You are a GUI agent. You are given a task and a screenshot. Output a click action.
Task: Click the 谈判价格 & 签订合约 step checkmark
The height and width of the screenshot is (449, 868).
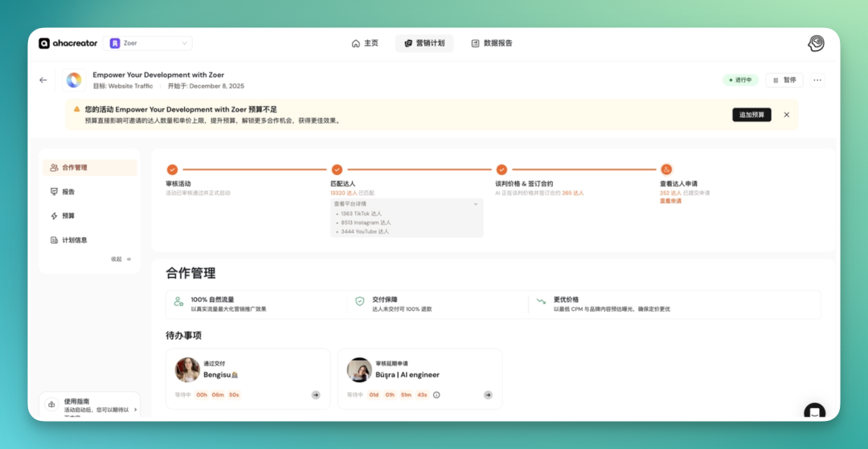[x=502, y=169]
